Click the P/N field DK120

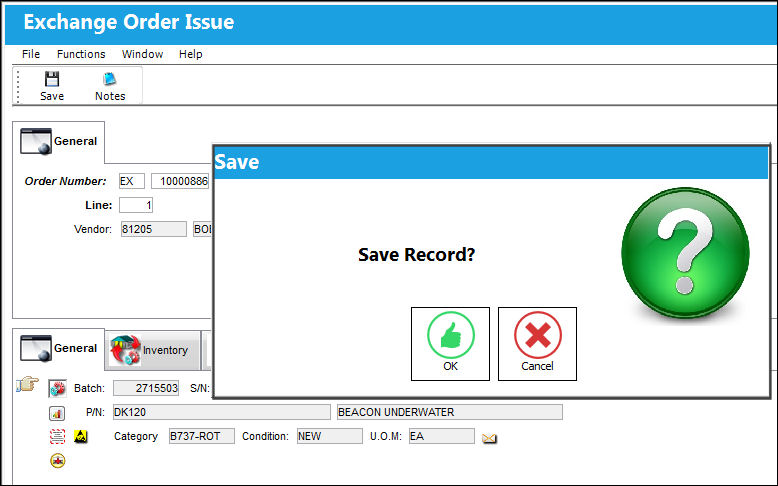pyautogui.click(x=221, y=412)
